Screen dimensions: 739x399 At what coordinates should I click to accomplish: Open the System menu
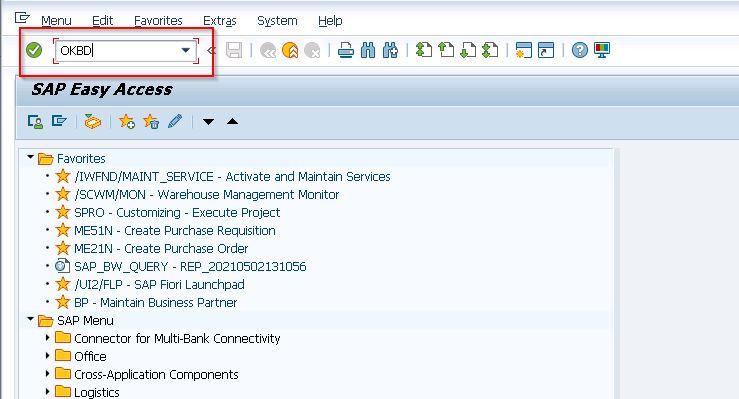tap(277, 21)
